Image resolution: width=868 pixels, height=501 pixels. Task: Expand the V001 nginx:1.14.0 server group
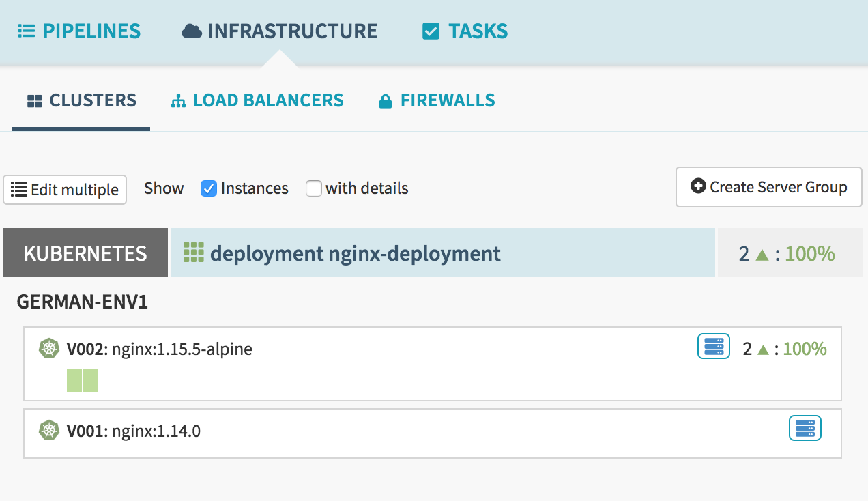click(157, 431)
